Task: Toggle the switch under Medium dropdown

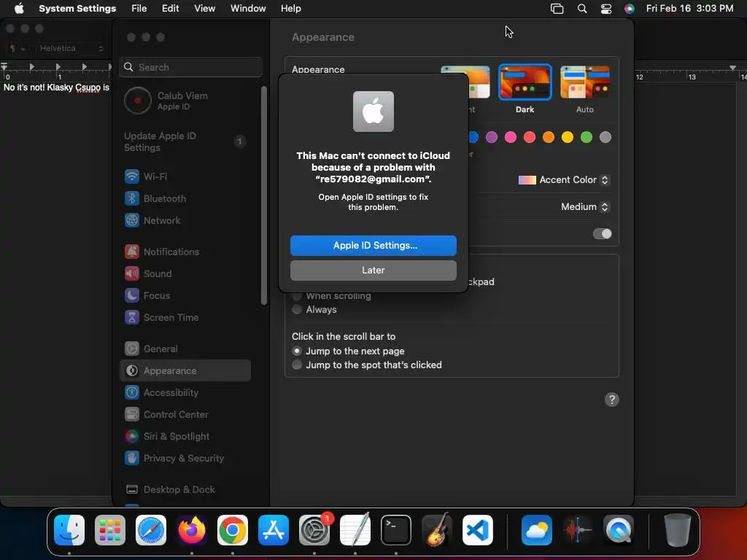Action: tap(602, 234)
